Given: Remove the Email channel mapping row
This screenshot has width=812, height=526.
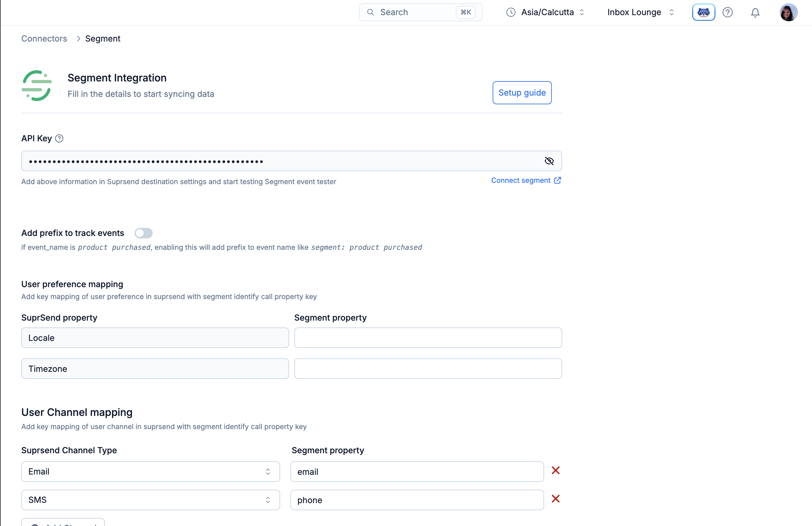Looking at the screenshot, I should (x=555, y=470).
